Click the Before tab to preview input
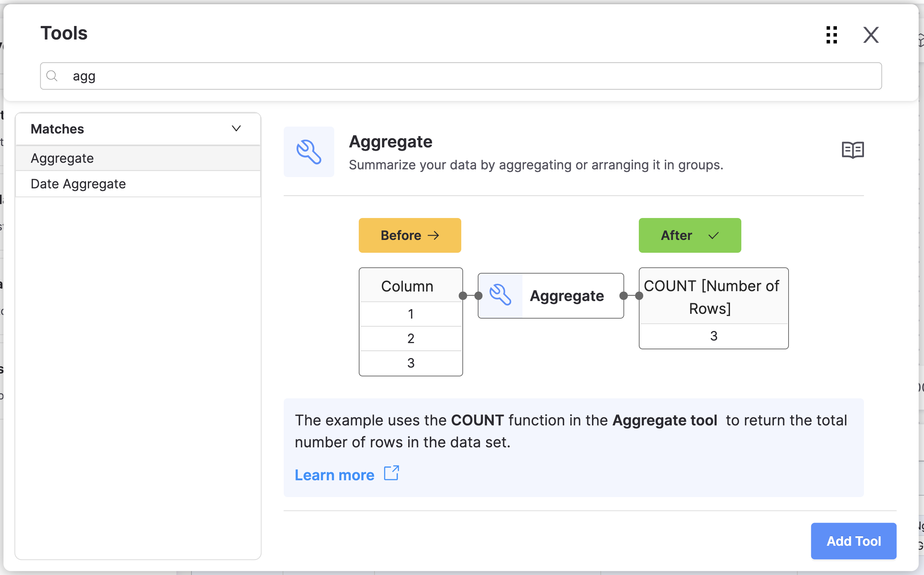This screenshot has height=575, width=924. click(410, 235)
